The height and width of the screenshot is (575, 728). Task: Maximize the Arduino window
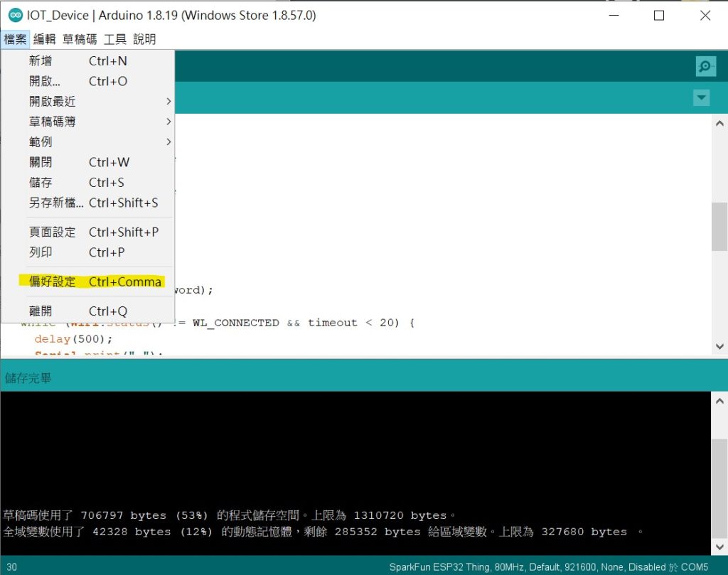659,16
